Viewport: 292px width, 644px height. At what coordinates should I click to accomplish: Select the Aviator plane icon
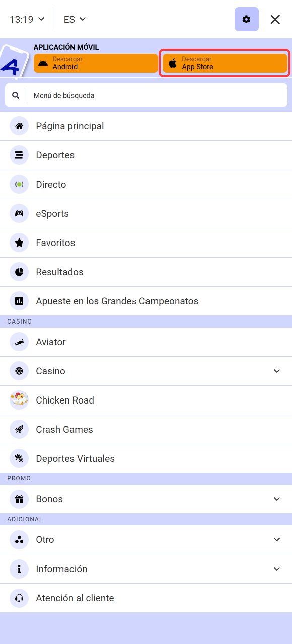[x=19, y=342]
